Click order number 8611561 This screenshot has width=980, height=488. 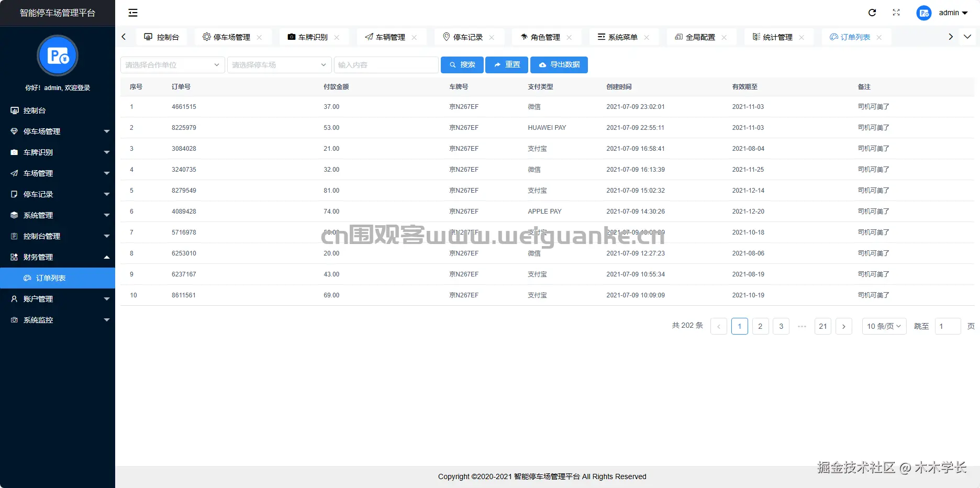[184, 295]
